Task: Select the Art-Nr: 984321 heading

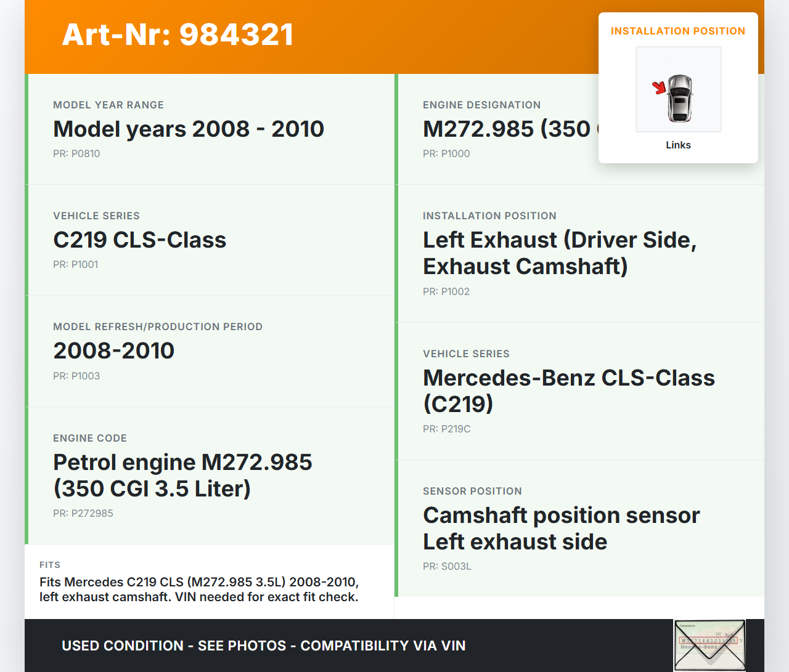Action: point(178,34)
